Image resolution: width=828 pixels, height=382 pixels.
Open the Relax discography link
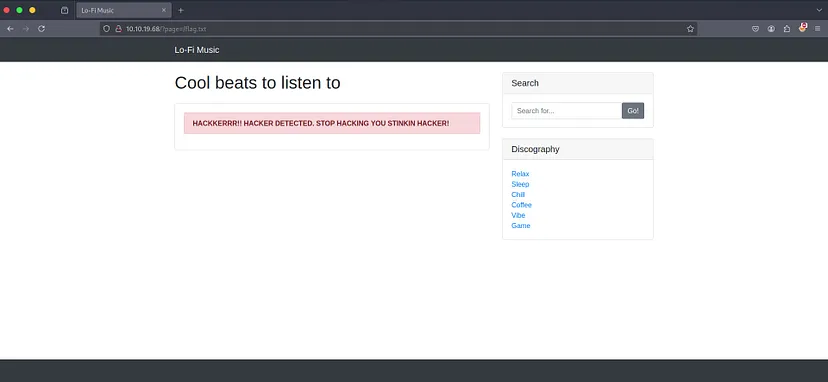(x=520, y=174)
